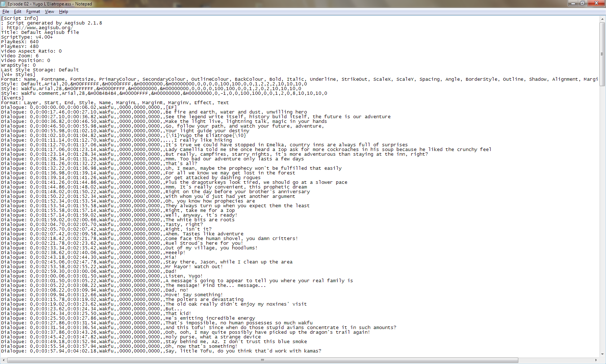Click the aegisub.org URL text
Image resolution: width=606 pixels, height=364 pixels.
click(40, 28)
